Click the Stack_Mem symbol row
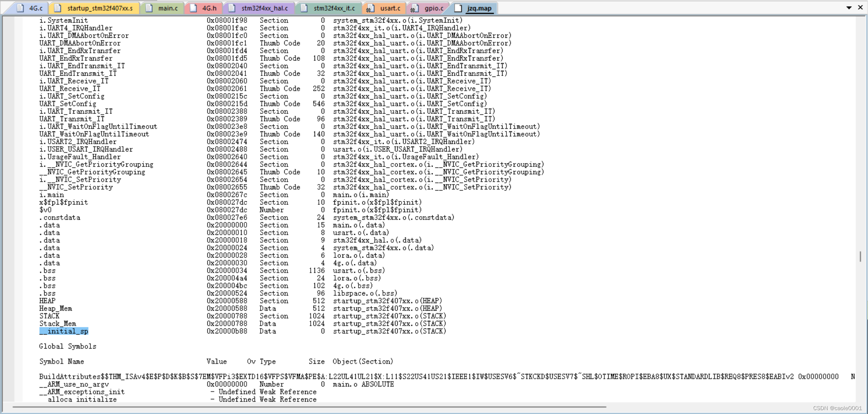This screenshot has width=868, height=414. pyautogui.click(x=242, y=324)
